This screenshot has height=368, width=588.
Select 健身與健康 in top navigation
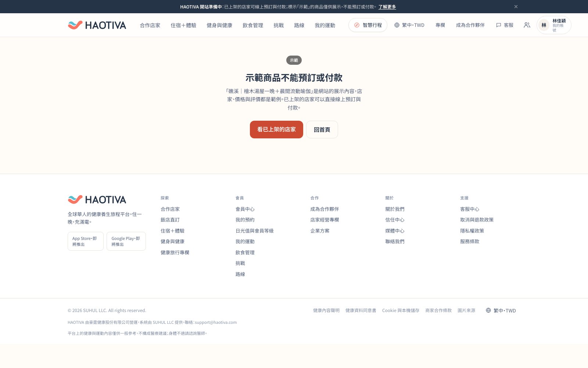pos(219,25)
